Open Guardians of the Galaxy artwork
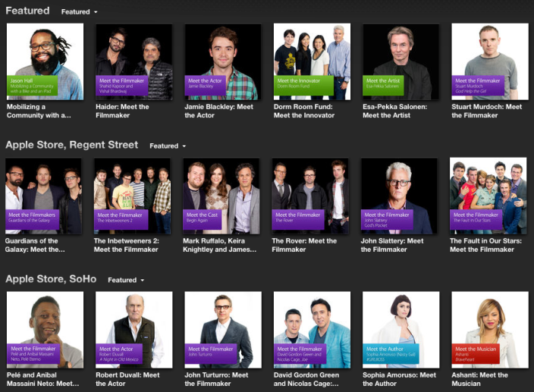534x392 pixels. click(x=43, y=196)
